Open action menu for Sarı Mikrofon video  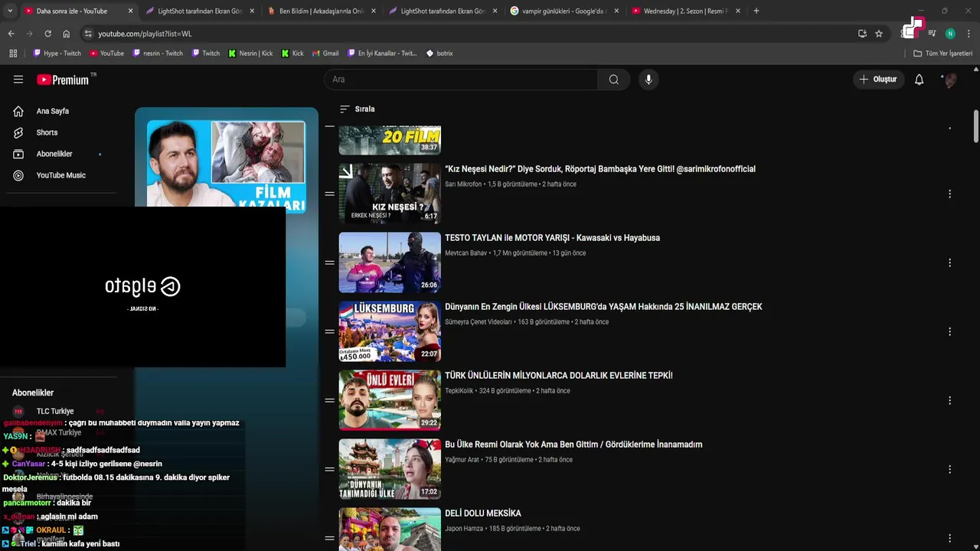pyautogui.click(x=949, y=194)
